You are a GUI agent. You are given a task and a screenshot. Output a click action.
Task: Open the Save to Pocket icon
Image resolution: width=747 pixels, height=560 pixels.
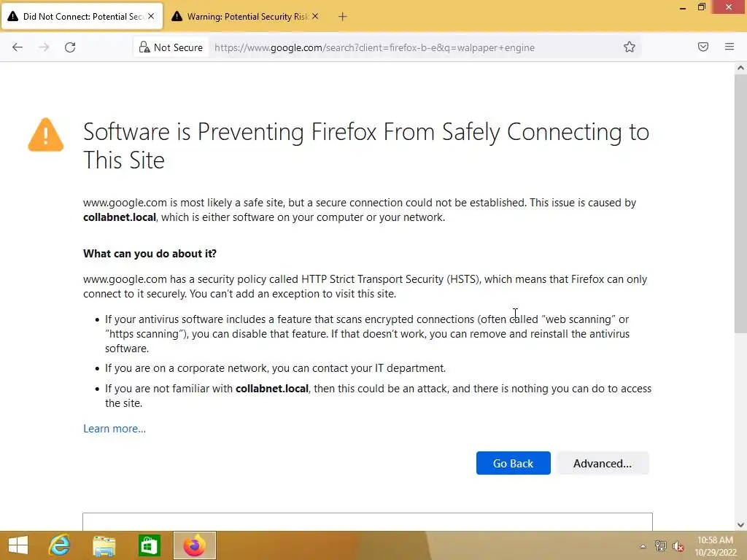703,47
